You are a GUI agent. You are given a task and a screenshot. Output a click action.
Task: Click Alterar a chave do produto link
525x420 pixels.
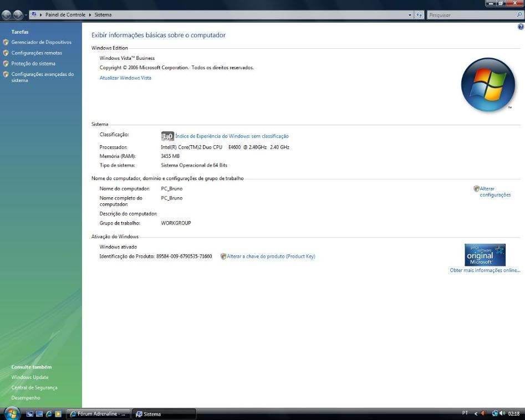[x=271, y=257]
